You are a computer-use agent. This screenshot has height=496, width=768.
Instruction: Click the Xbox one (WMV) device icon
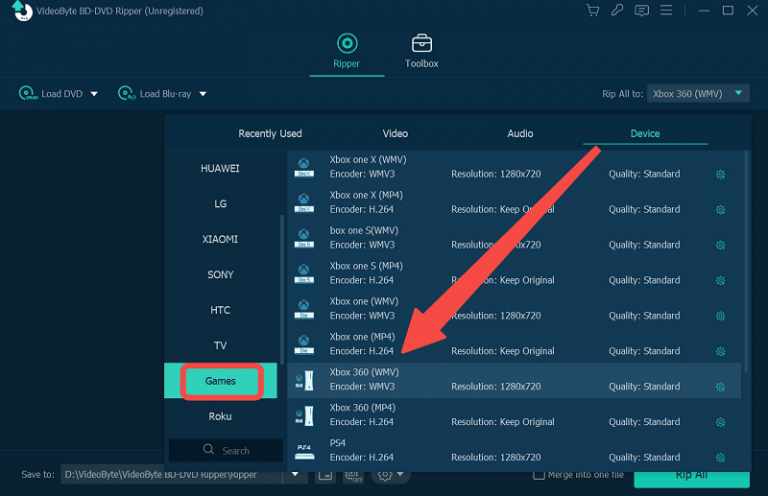pos(304,309)
